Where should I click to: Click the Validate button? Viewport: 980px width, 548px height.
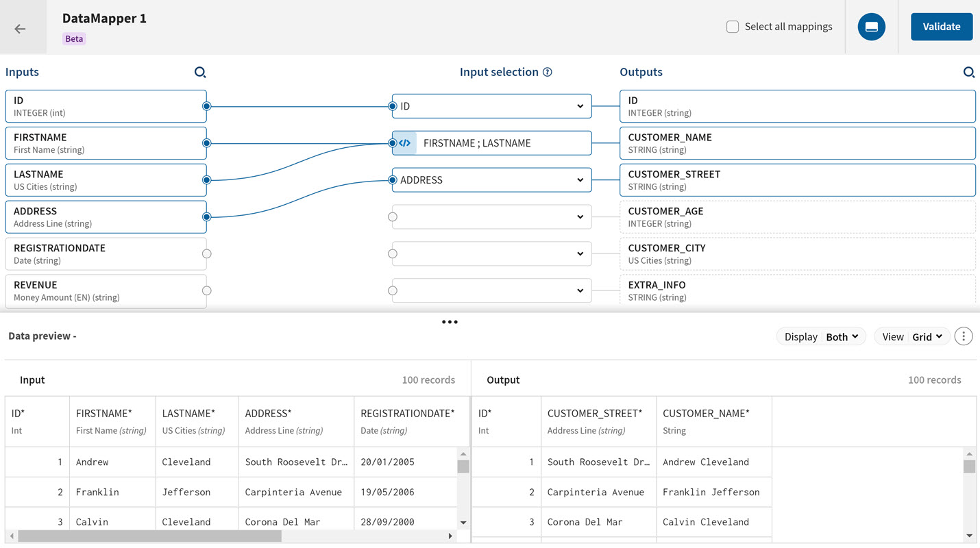(941, 27)
